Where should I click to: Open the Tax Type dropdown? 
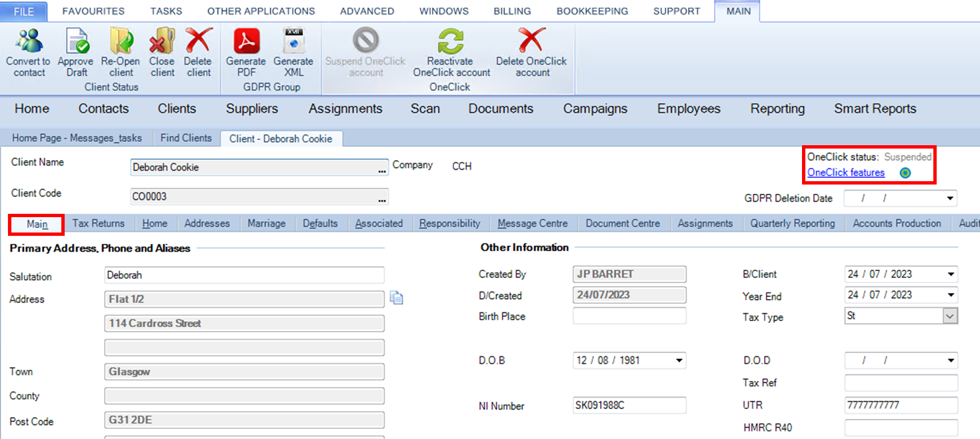coord(950,316)
